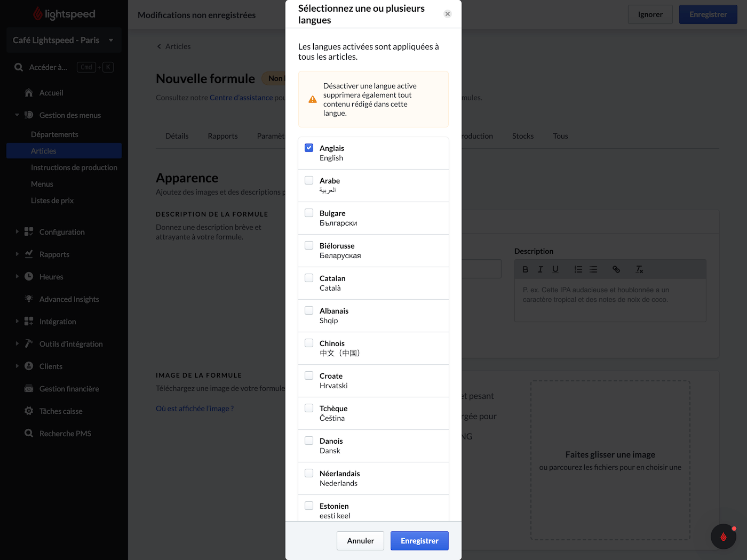Apply underline formatting in description
Screen dimensions: 747x560
click(x=555, y=269)
